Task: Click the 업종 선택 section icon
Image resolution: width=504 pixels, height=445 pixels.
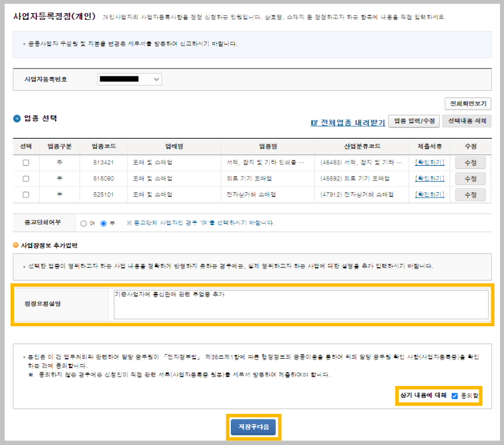Action: [17, 119]
